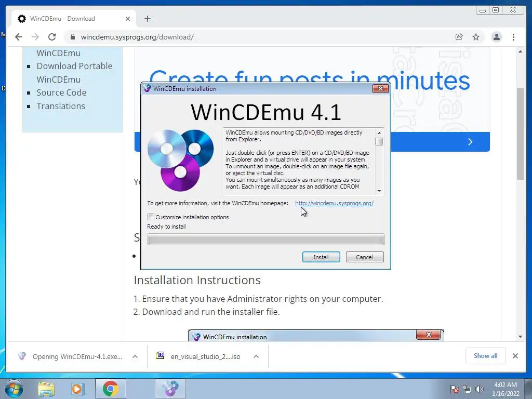Click the WinCDEmu disc logo image
The height and width of the screenshot is (399, 532).
pos(180,160)
